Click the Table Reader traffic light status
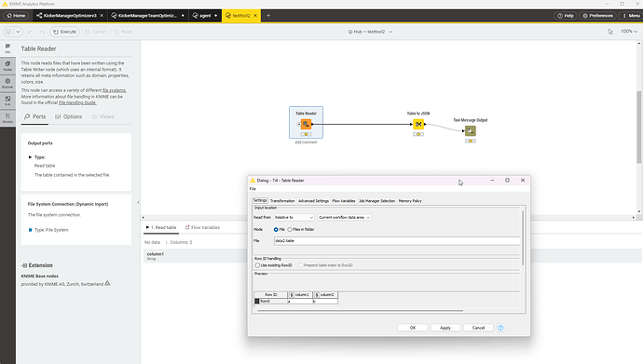The image size is (643, 364). point(306,134)
